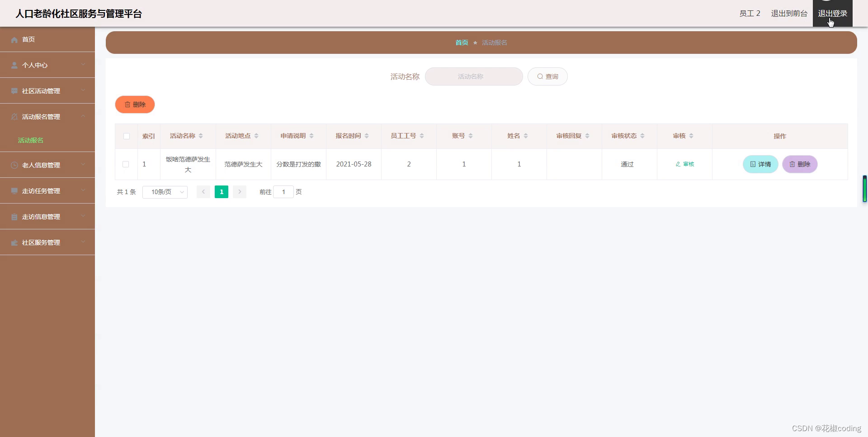Screen dimensions: 868x437
Task: Click the 员工 2 user label
Action: point(750,14)
